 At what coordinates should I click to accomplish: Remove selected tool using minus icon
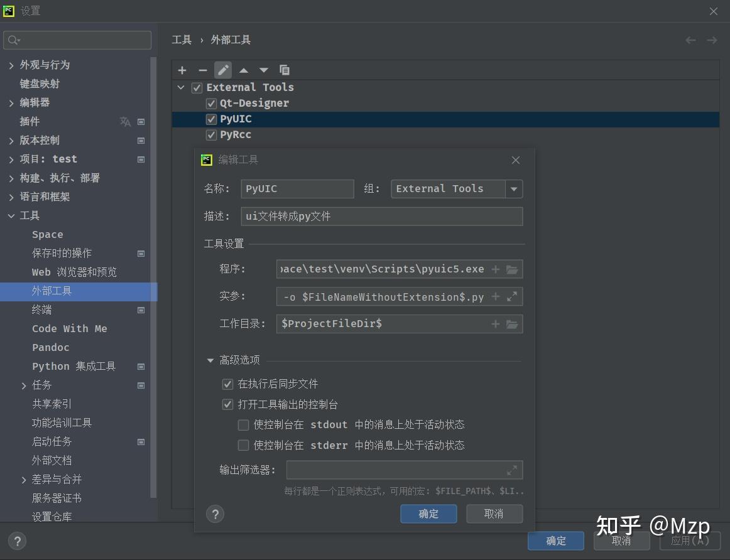pyautogui.click(x=202, y=70)
